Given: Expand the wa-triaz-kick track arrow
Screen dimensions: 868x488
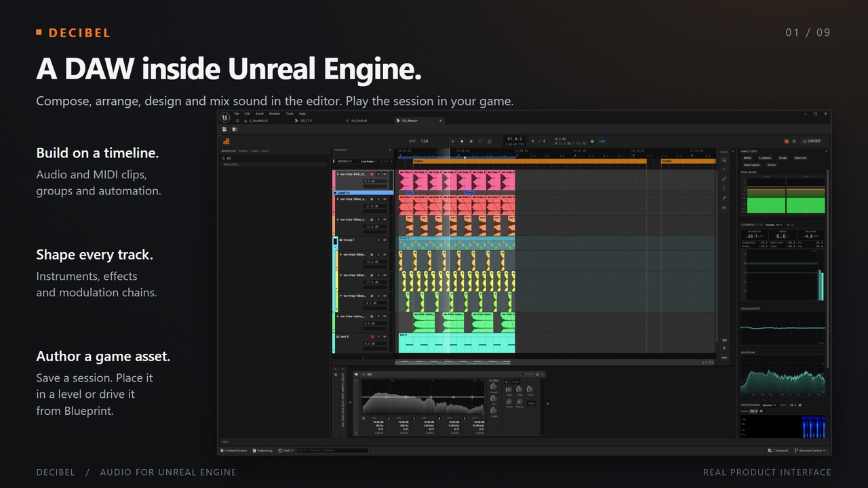Looking at the screenshot, I should click(339, 174).
